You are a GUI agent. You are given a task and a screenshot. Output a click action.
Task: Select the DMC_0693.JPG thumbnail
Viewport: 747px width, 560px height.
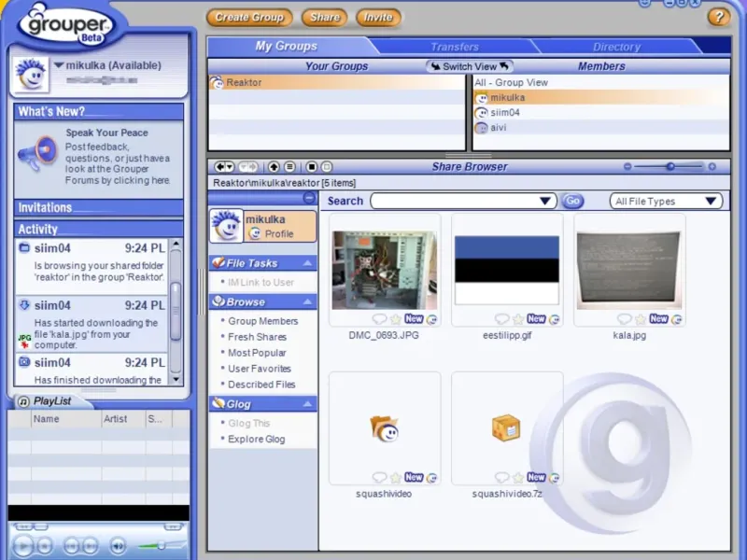(x=384, y=270)
